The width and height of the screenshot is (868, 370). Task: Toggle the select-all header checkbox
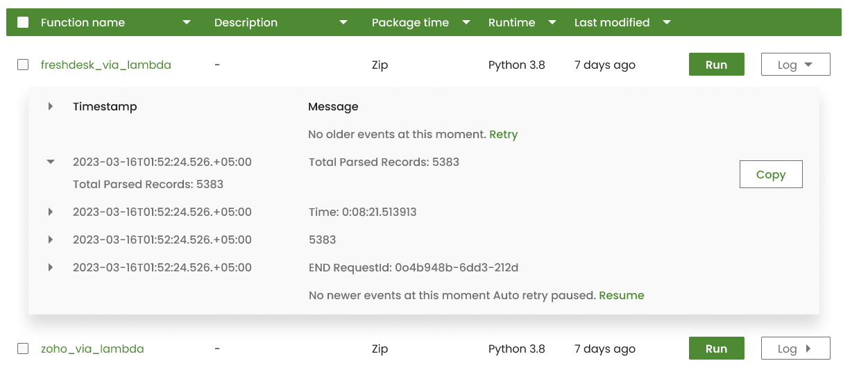point(23,22)
